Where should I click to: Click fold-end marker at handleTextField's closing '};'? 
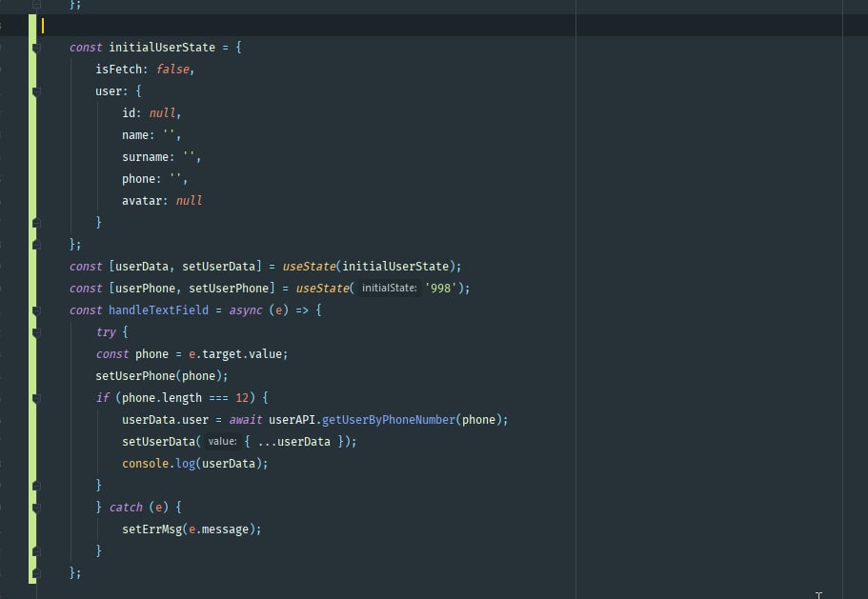click(x=36, y=573)
